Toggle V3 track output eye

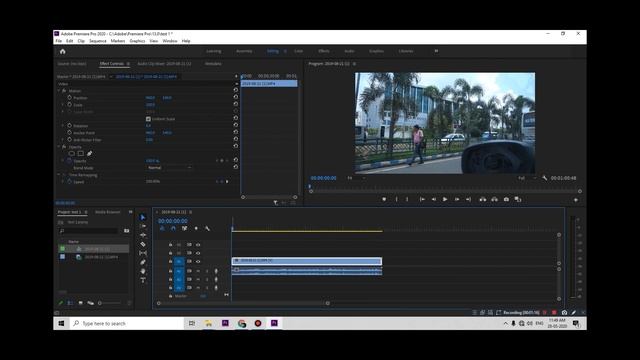pos(198,245)
